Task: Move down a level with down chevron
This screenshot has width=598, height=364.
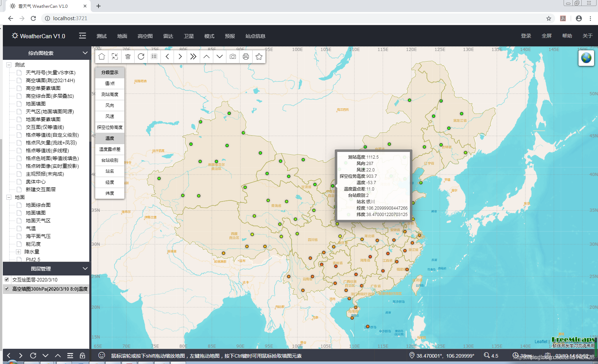Action: [x=220, y=57]
